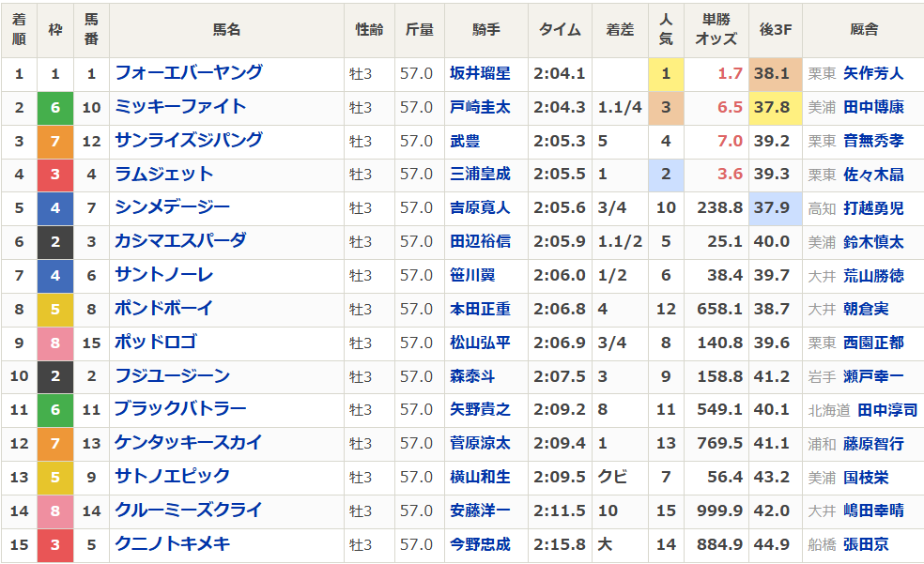The height and width of the screenshot is (564, 924).
Task: Open trainer link 田中博康
Action: pos(873,107)
